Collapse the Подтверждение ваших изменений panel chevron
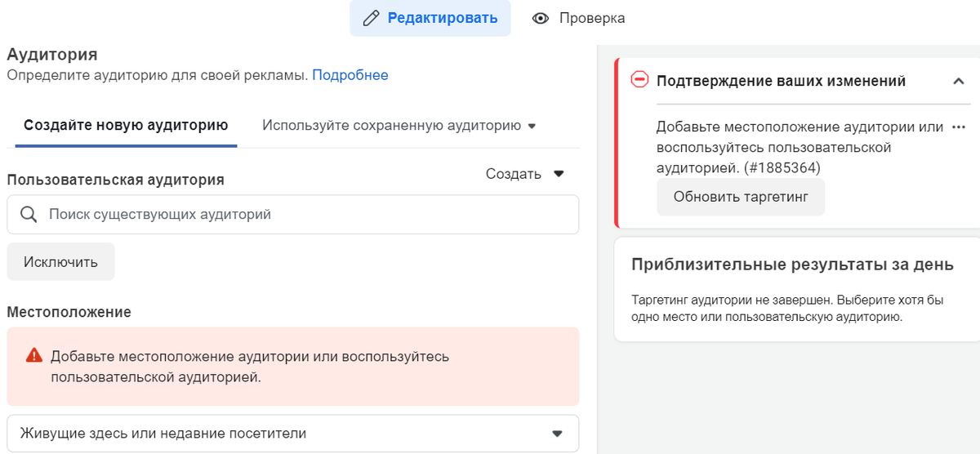 click(958, 81)
